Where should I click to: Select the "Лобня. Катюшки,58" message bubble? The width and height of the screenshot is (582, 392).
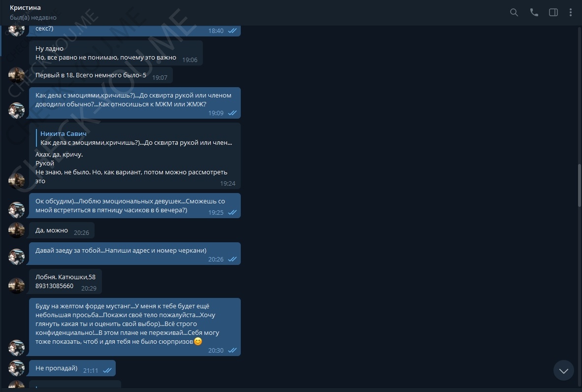pyautogui.click(x=65, y=281)
